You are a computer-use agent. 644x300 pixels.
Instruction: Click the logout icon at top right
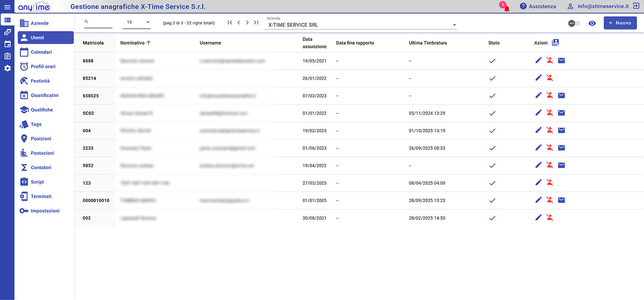[x=636, y=6]
